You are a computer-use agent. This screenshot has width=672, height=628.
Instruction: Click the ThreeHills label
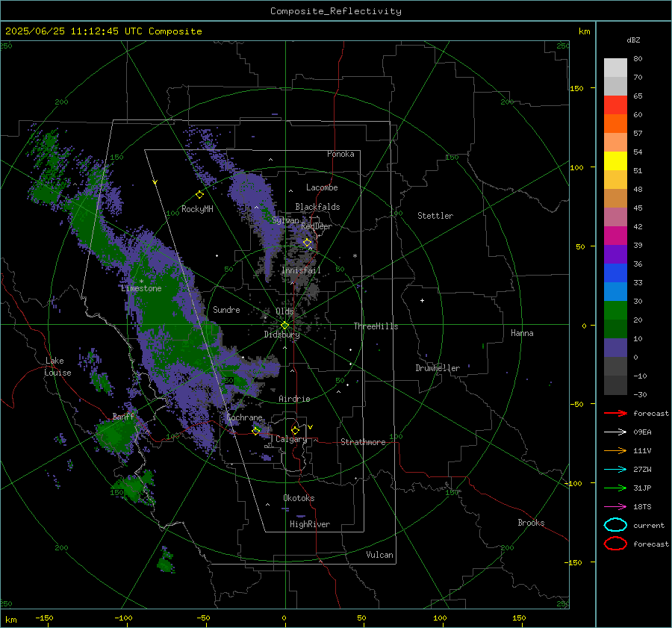tap(376, 326)
